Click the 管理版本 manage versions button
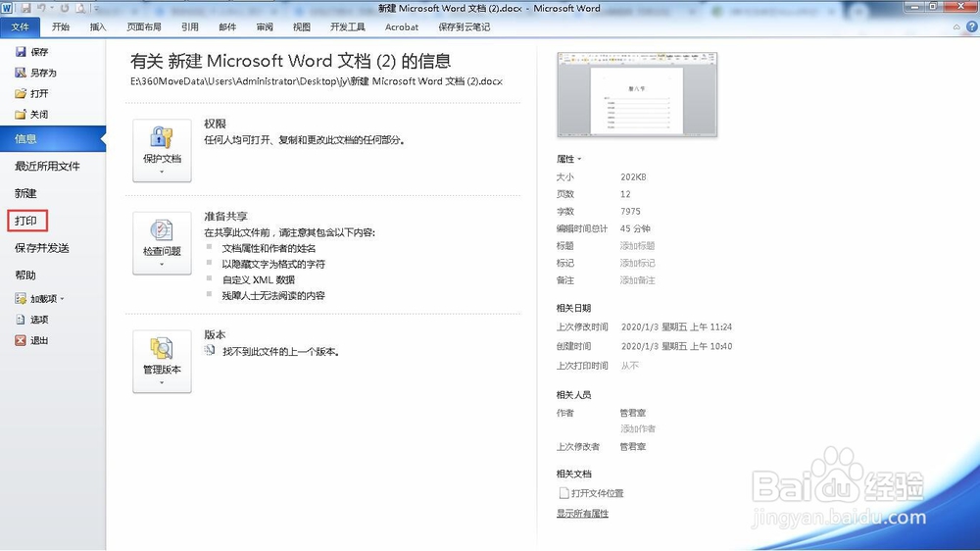This screenshot has height=551, width=980. click(x=162, y=362)
